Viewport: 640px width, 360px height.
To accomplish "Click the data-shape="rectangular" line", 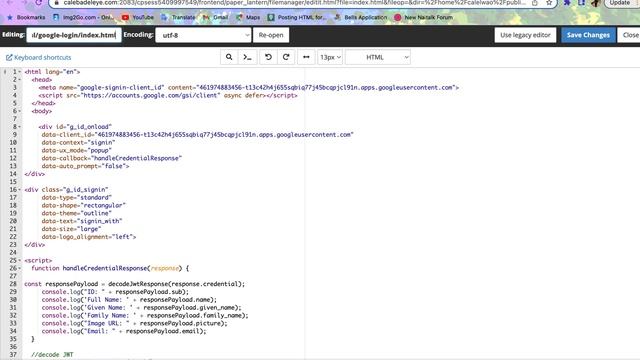I will pyautogui.click(x=84, y=205).
